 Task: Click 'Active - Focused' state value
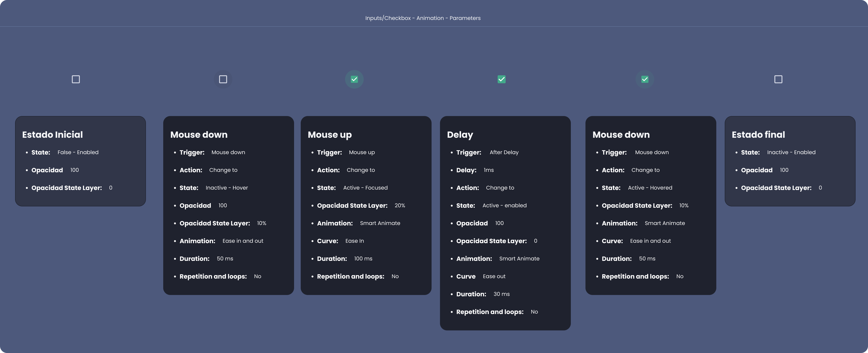click(x=365, y=188)
